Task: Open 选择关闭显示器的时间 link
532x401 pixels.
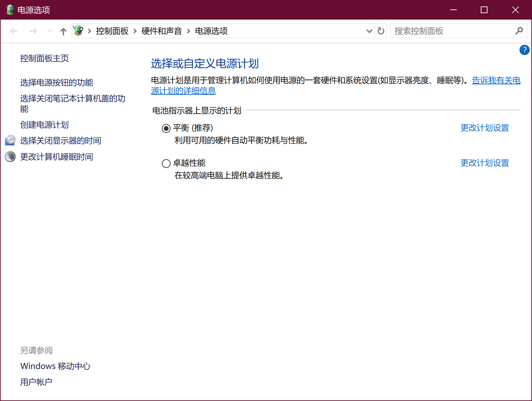Action: [61, 141]
